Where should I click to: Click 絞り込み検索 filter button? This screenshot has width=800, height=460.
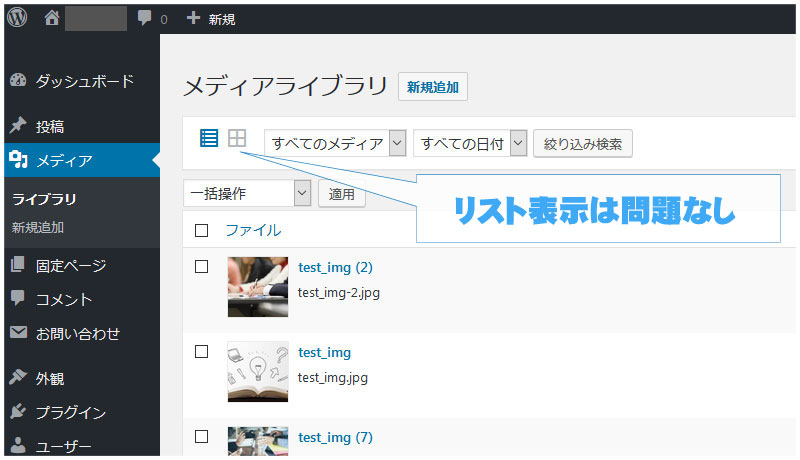(x=583, y=144)
